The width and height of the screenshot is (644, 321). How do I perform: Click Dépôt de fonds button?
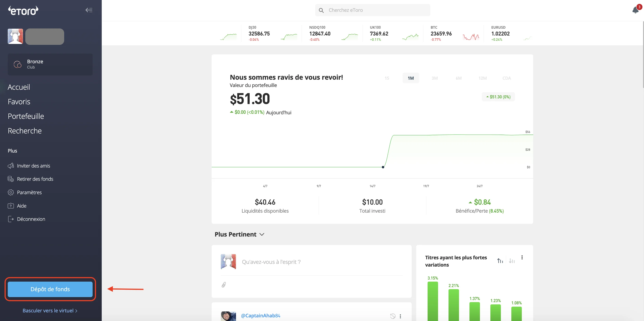(x=50, y=289)
